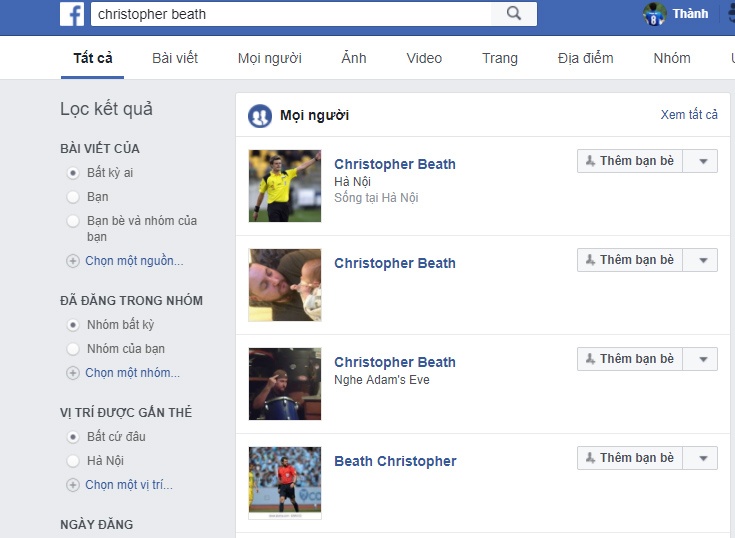Screen dimensions: 735x538
Task: Select Hà Nội location radio option
Action: [x=73, y=461]
